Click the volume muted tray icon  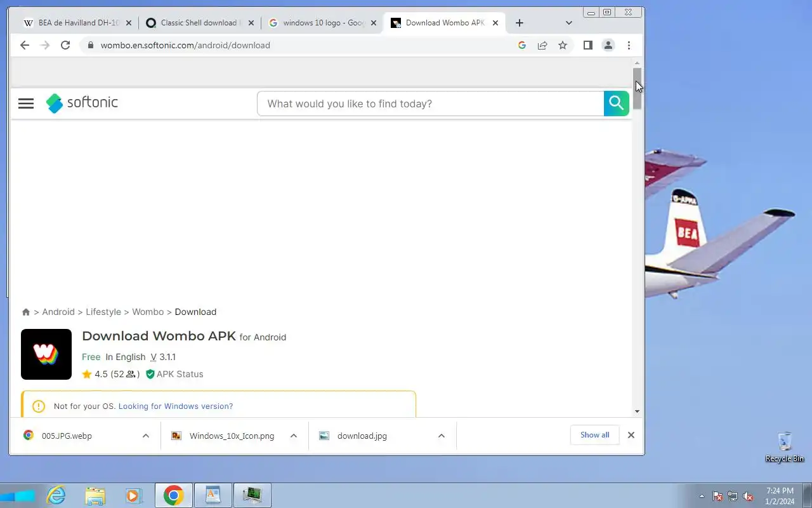tap(748, 496)
